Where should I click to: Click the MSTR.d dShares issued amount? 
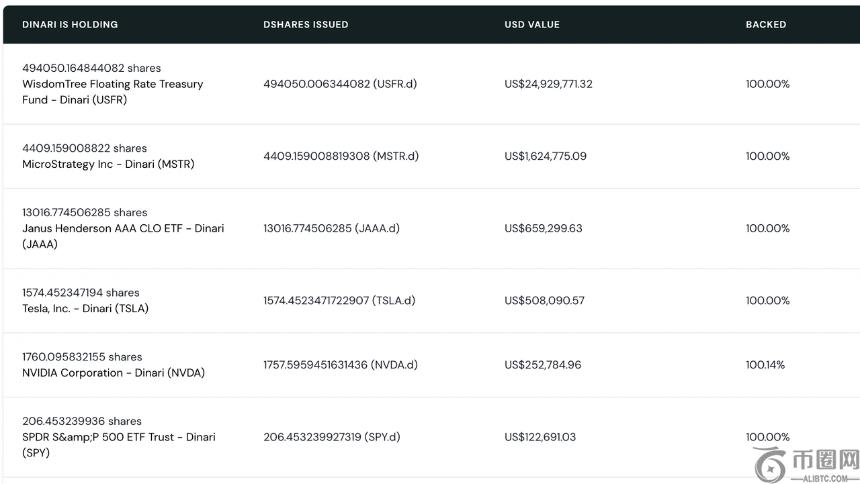341,156
